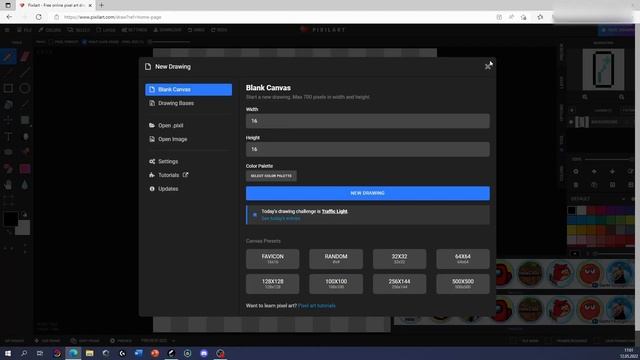The height and width of the screenshot is (360, 640).
Task: Open File Explorer from the taskbar
Action: click(89, 353)
